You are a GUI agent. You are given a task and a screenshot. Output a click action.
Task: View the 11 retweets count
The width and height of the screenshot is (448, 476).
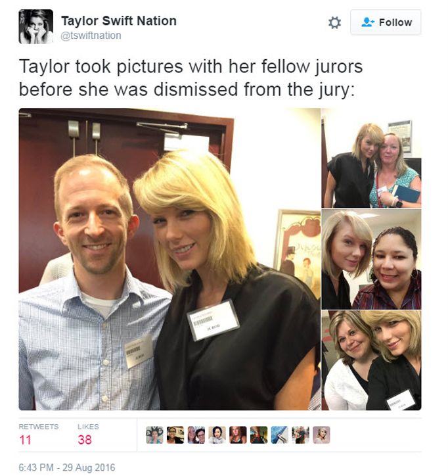pyautogui.click(x=26, y=440)
